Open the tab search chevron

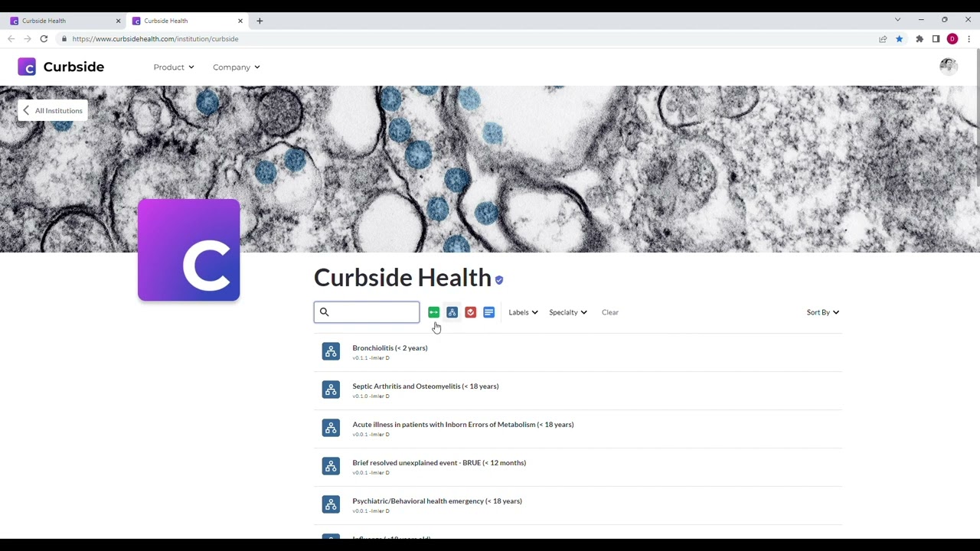(897, 20)
